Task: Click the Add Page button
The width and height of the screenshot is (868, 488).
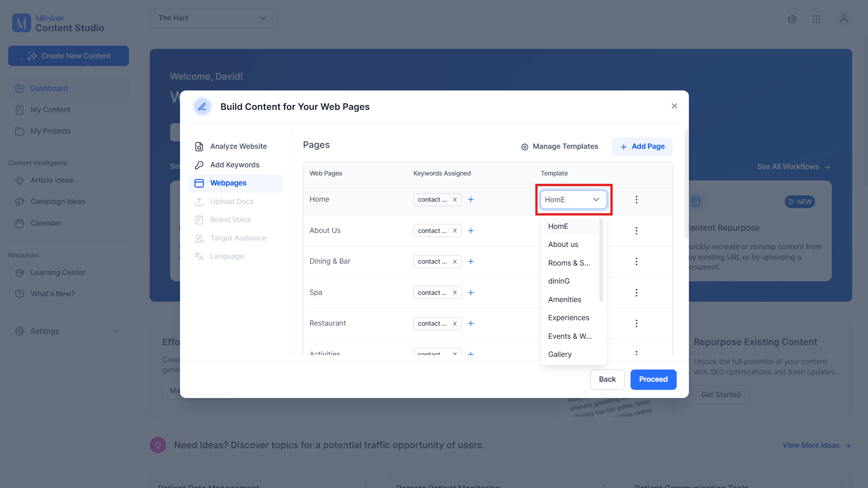Action: tap(642, 147)
